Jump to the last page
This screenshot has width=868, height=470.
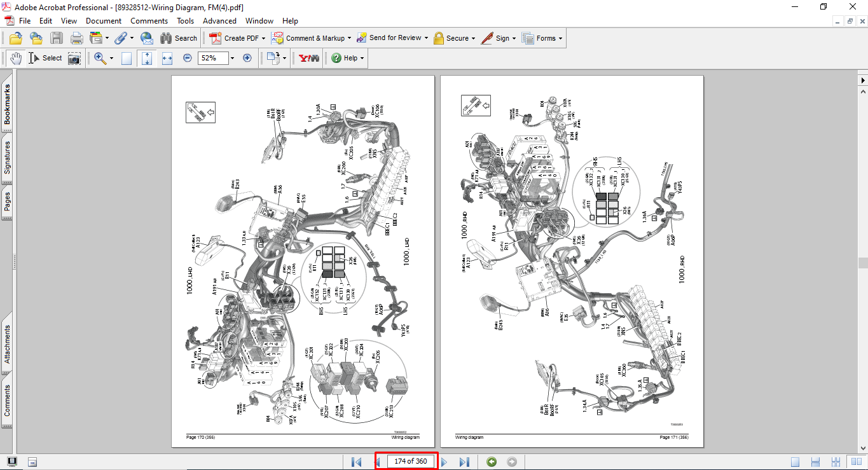pyautogui.click(x=464, y=462)
